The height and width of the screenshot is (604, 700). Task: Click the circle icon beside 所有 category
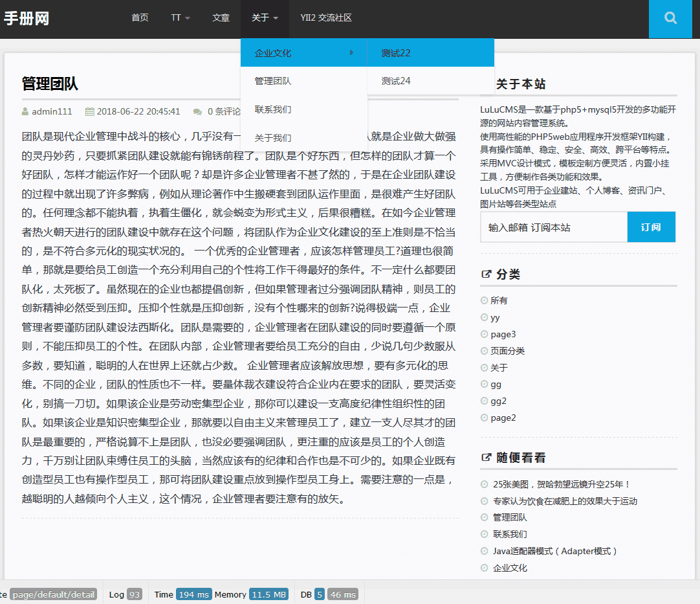pos(485,300)
